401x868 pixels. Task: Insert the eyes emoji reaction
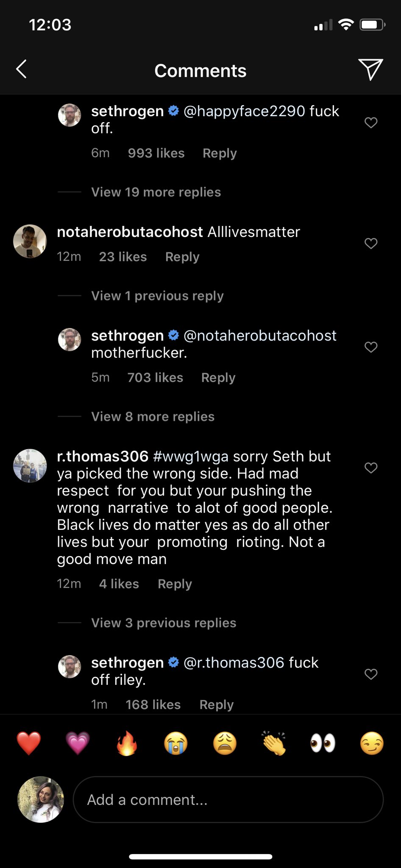click(323, 743)
